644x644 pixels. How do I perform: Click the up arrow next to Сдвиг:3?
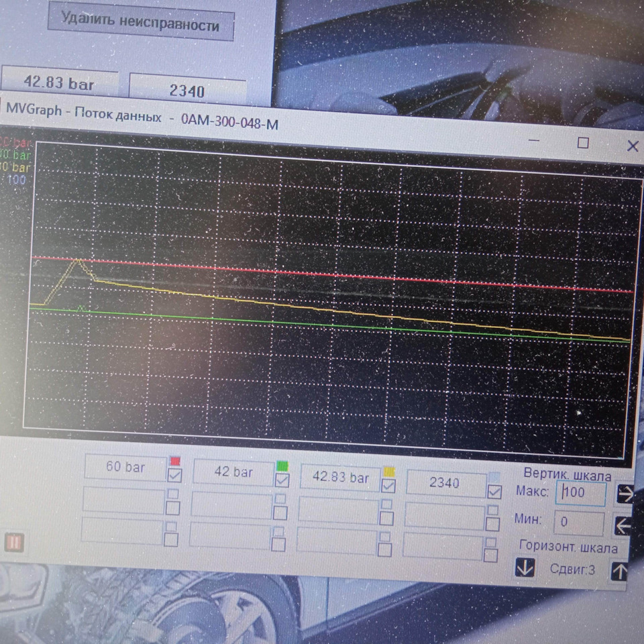pyautogui.click(x=619, y=572)
